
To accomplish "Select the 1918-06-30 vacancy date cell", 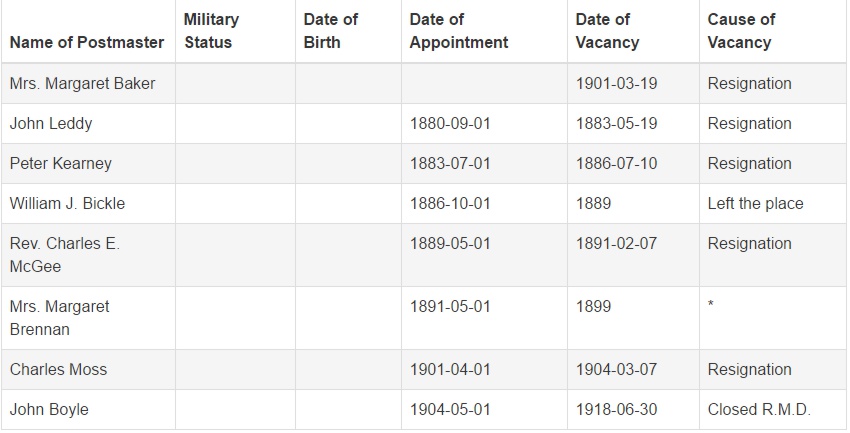I will coord(616,410).
